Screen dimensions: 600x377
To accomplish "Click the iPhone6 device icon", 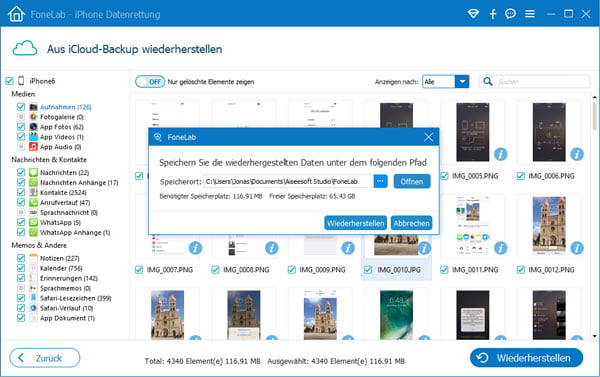I will tap(21, 81).
